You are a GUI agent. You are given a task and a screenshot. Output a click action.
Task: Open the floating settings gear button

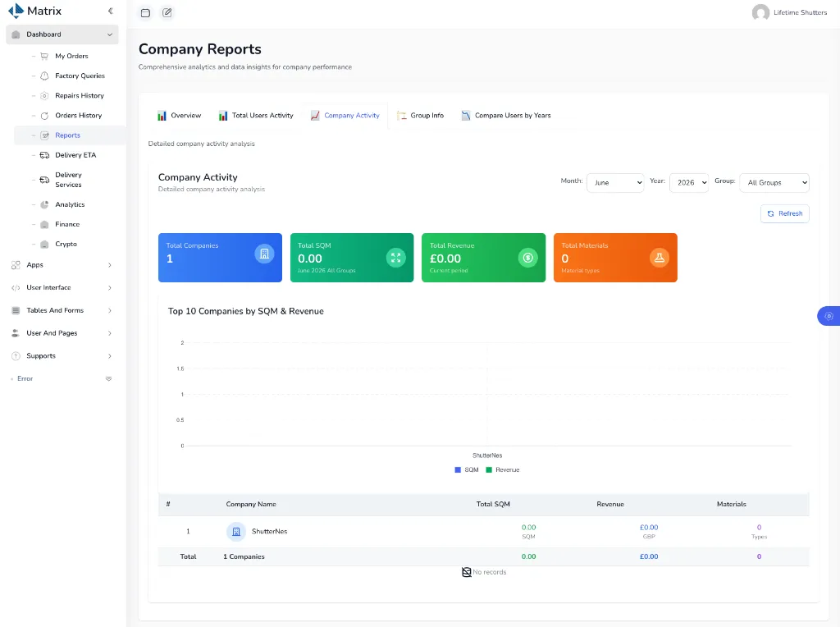829,316
